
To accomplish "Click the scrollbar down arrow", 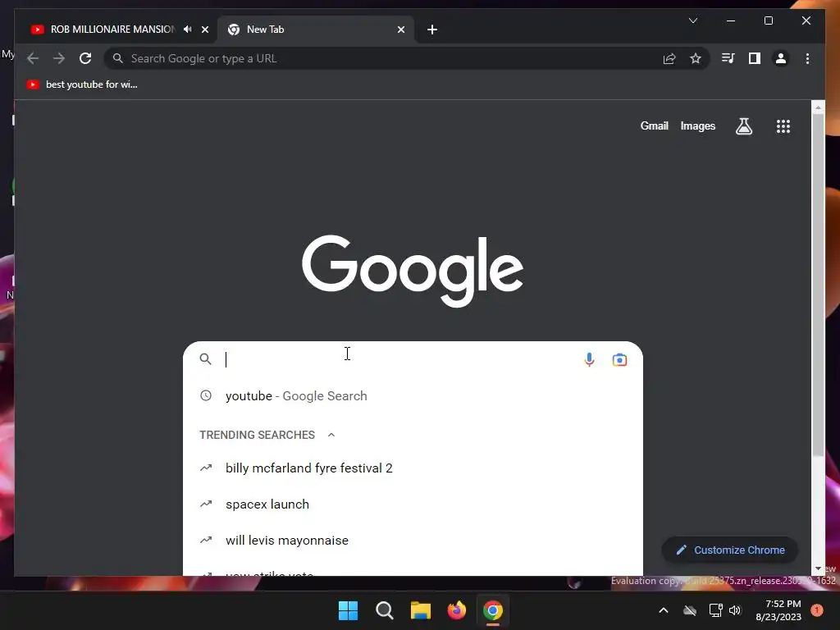I will pos(818,568).
